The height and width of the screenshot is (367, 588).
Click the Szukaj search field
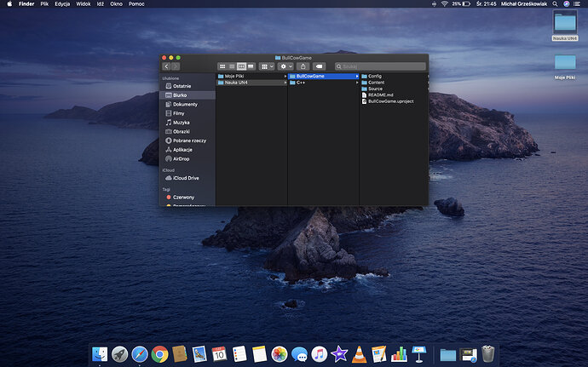[380, 66]
